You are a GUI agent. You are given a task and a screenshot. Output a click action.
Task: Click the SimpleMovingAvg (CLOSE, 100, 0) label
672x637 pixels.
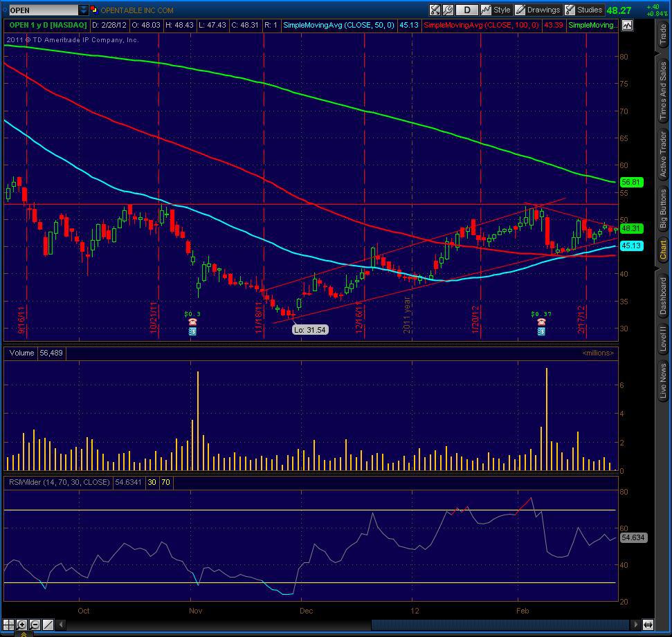click(481, 26)
